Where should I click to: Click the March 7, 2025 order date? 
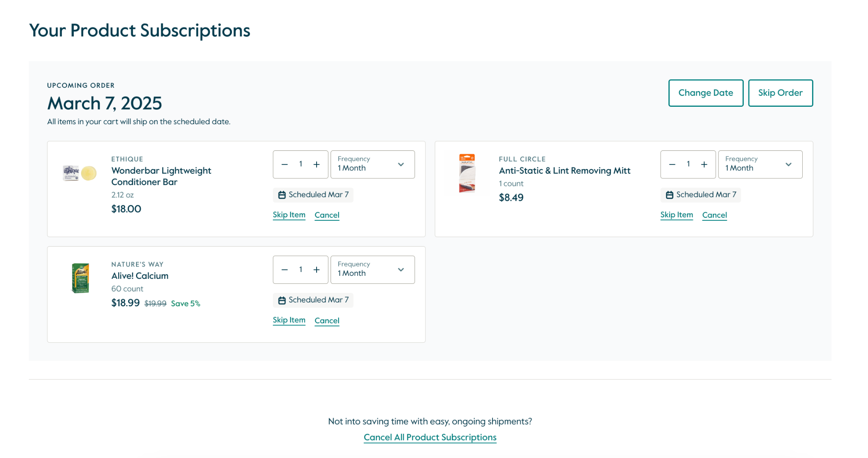105,103
